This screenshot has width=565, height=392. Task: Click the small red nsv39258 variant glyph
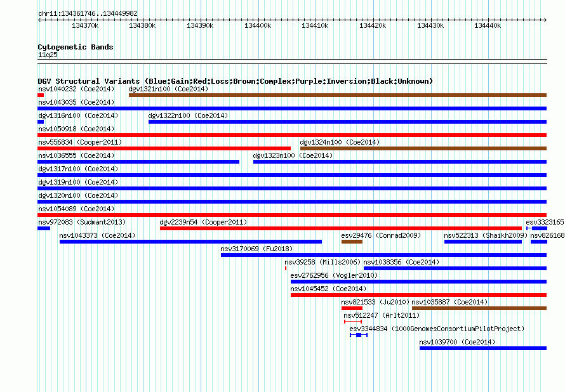click(x=286, y=268)
